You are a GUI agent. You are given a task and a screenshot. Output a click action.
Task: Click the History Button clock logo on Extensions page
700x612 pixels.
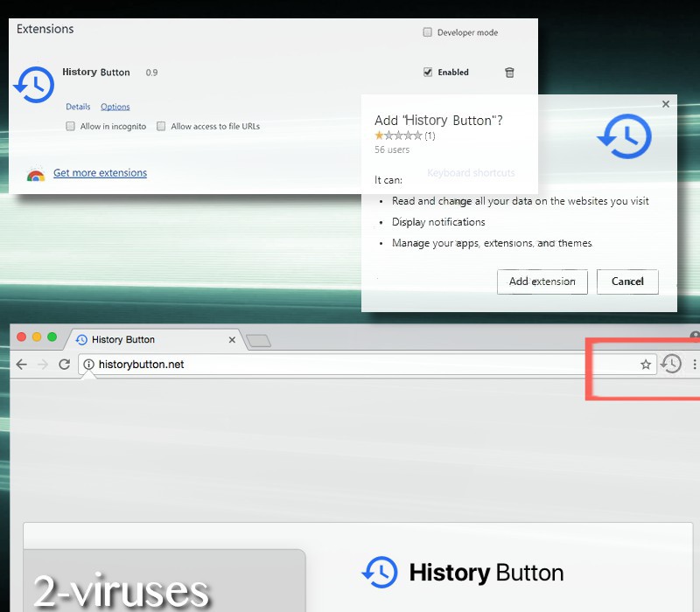pos(33,84)
